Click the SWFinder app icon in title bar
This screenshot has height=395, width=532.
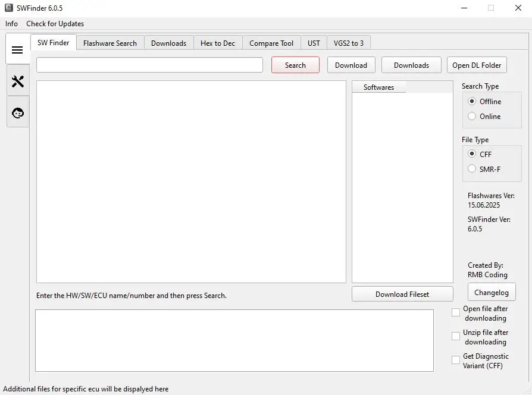pyautogui.click(x=8, y=8)
